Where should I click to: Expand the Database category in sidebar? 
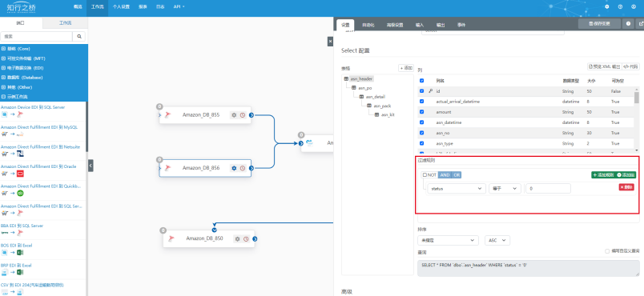click(22, 78)
